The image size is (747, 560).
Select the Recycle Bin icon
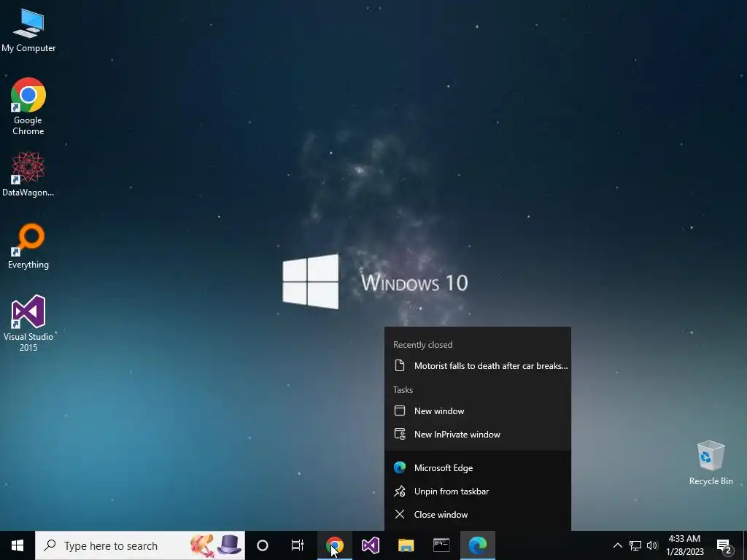pos(711,463)
